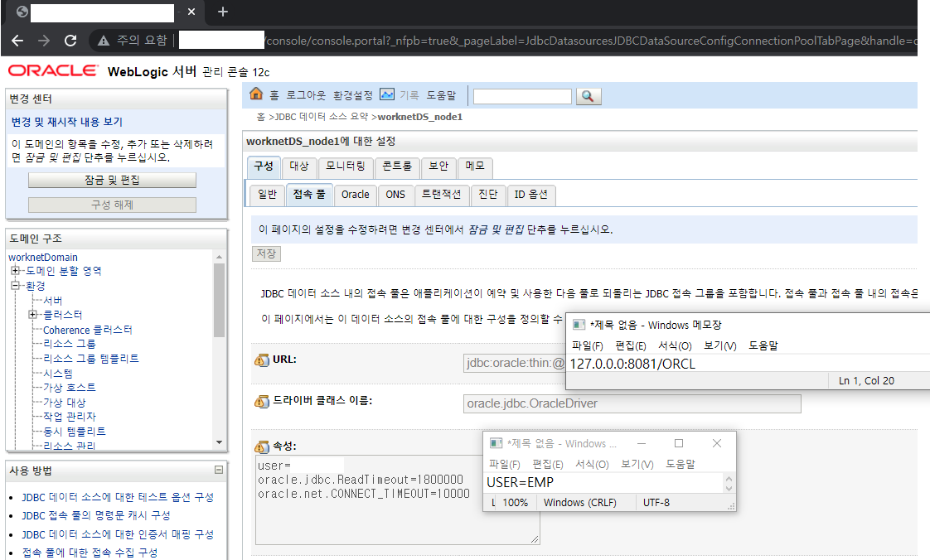Open the 구성 tab
The image size is (930, 560).
[264, 167]
